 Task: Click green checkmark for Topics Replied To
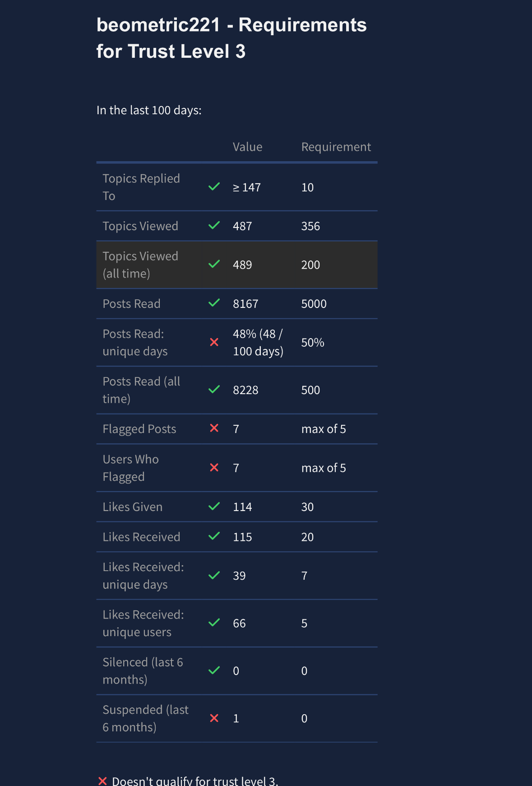[214, 186]
